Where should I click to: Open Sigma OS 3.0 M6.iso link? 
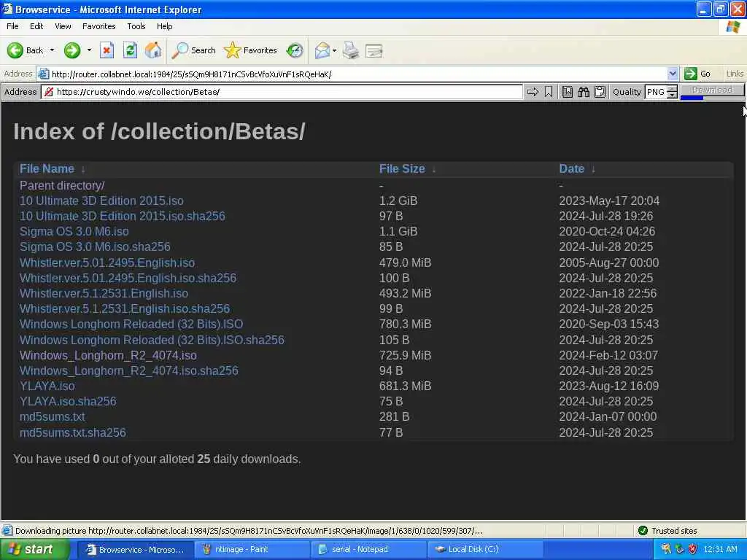point(74,231)
